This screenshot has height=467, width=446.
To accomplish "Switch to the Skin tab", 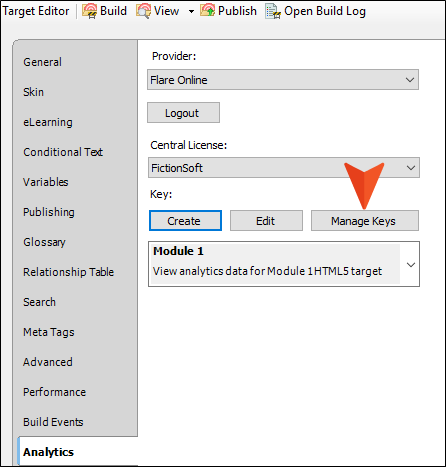I will click(x=33, y=92).
